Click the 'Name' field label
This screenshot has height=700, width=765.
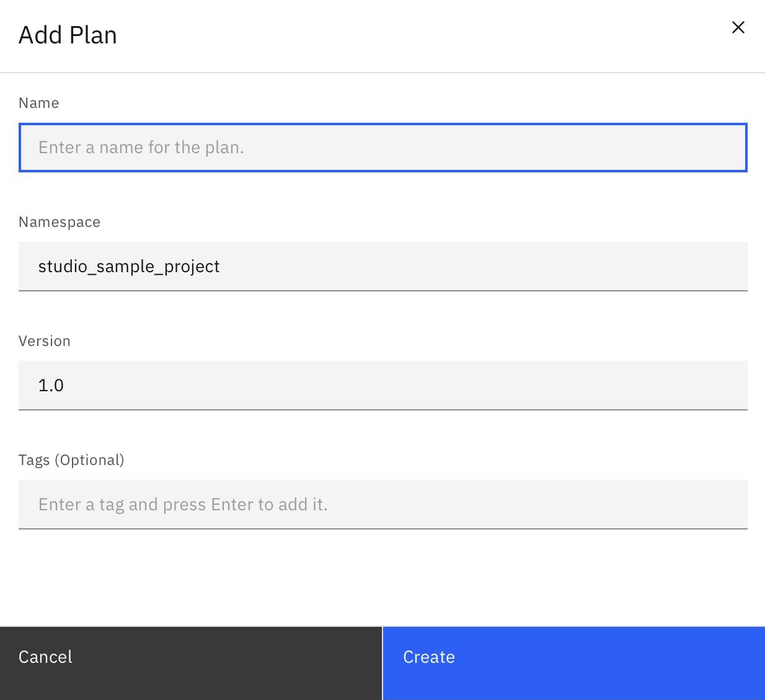click(x=38, y=103)
